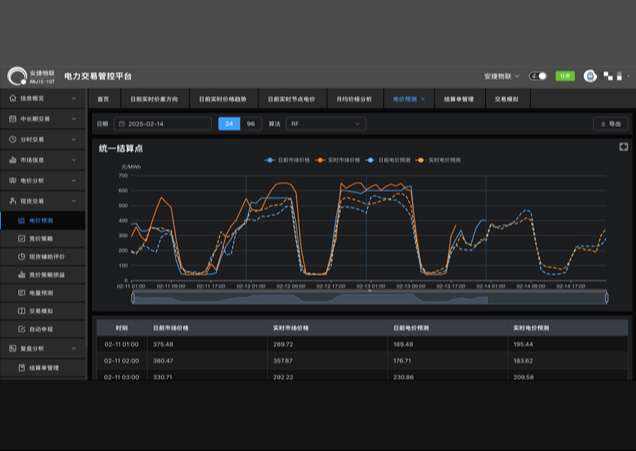This screenshot has width=636, height=451.
Task: Click the 安捷物联 logo in the header
Action: [19, 77]
